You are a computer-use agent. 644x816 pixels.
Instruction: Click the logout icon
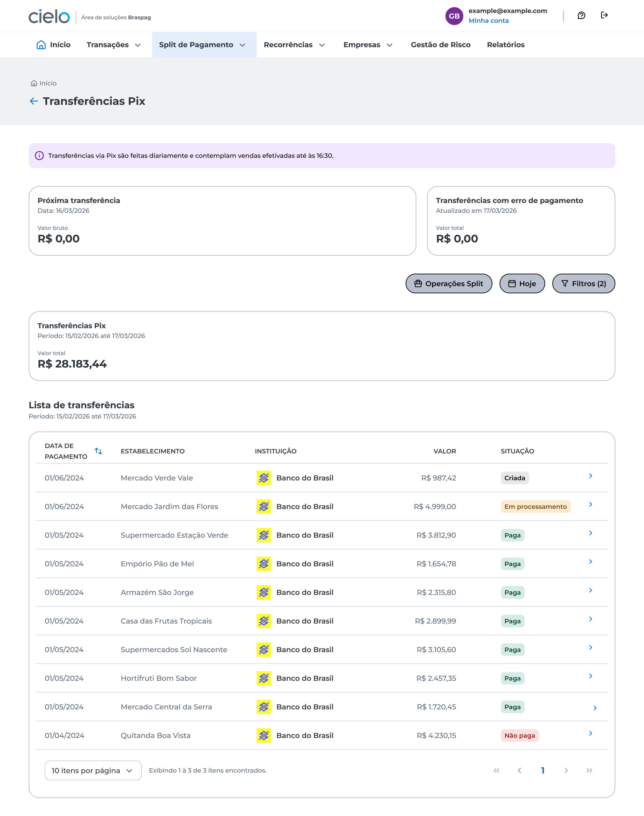tap(604, 15)
